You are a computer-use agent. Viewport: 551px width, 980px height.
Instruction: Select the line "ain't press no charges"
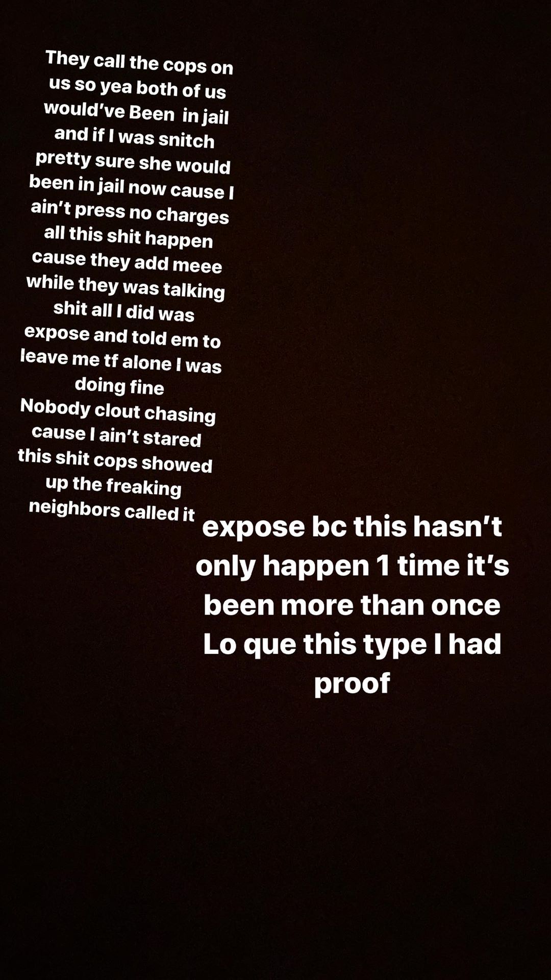coord(130,212)
